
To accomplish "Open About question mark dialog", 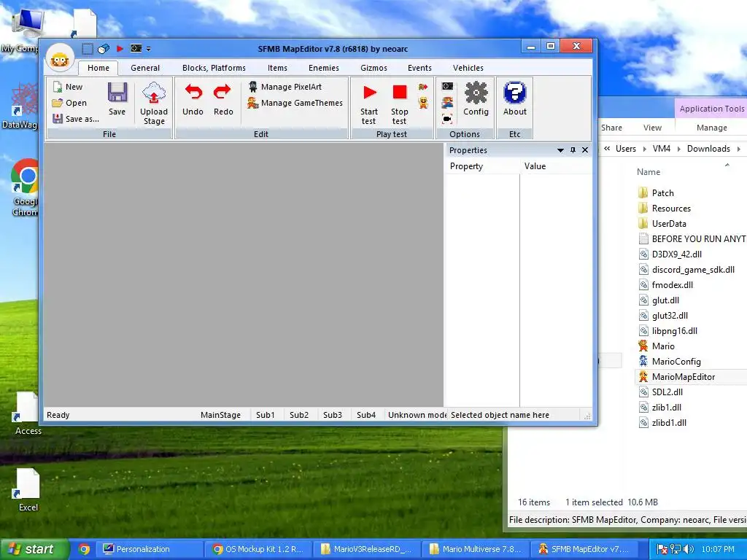I will pos(515,99).
